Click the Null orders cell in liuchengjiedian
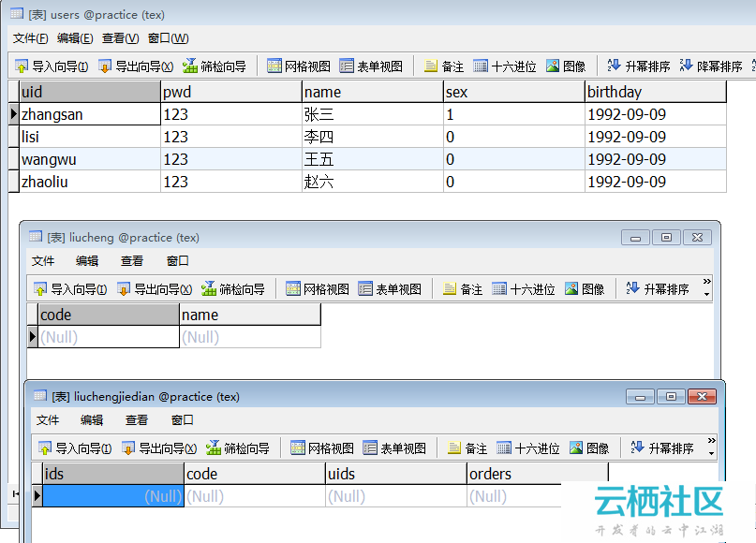The width and height of the screenshot is (756, 543). (514, 496)
